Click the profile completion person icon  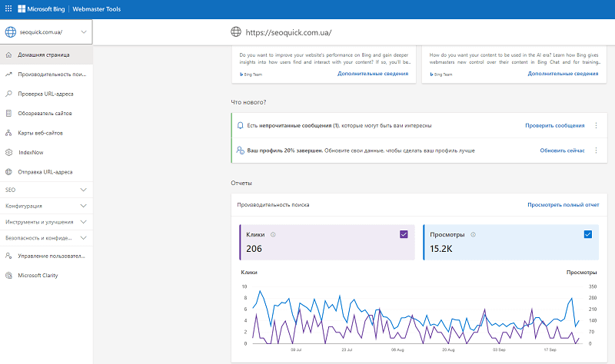pyautogui.click(x=241, y=151)
